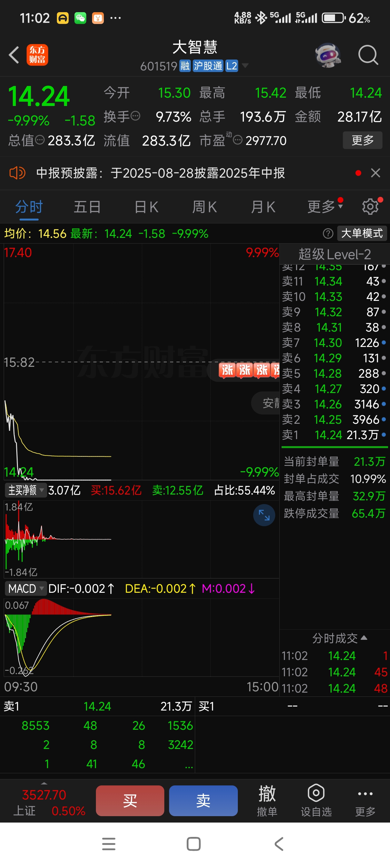Tap the price chart area
Viewport: 390px width, 868px height.
click(x=141, y=362)
